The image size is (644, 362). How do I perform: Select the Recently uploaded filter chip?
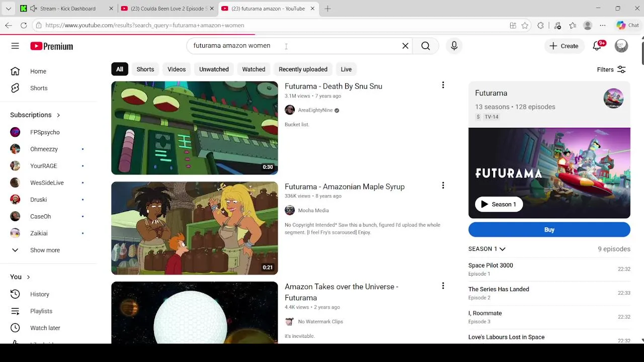coord(303,69)
